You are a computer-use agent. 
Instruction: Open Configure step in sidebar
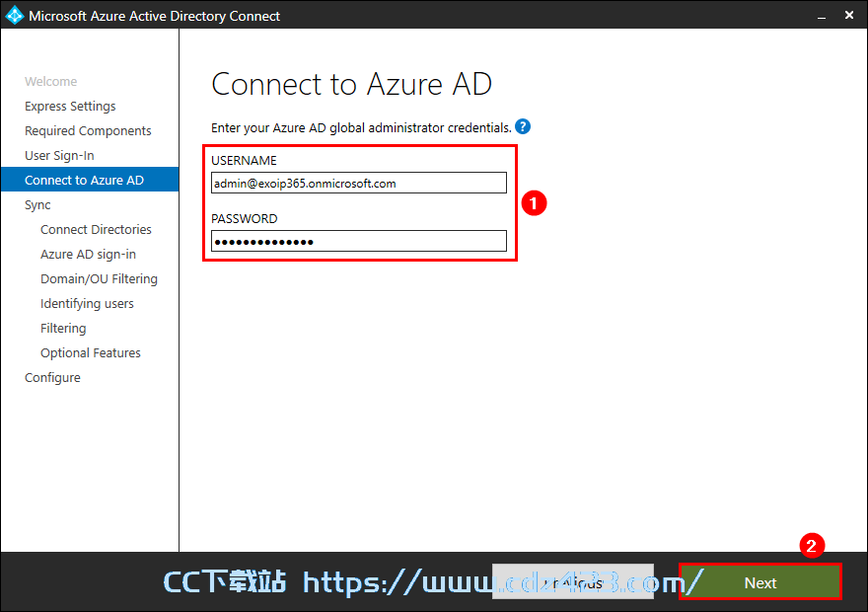tap(52, 378)
